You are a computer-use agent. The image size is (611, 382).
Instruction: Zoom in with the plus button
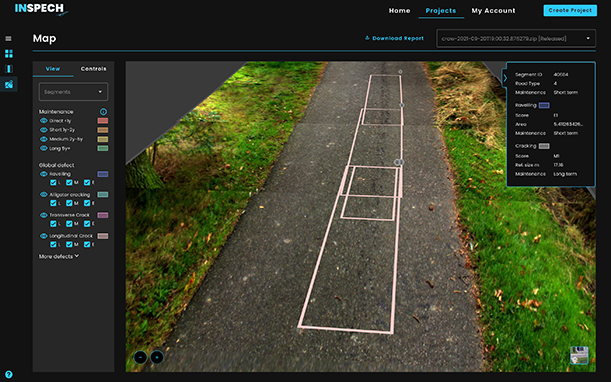click(x=157, y=357)
